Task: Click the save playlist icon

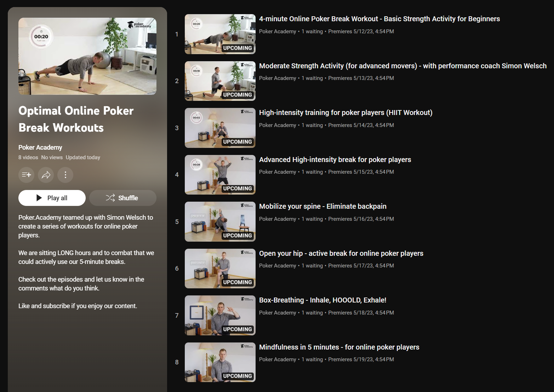Action: 27,175
